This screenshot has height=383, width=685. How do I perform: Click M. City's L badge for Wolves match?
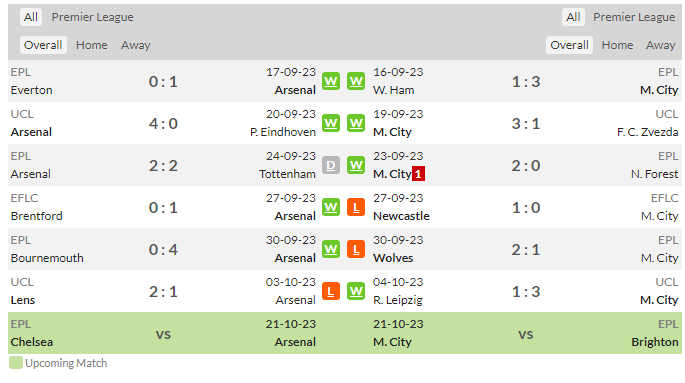click(x=356, y=249)
